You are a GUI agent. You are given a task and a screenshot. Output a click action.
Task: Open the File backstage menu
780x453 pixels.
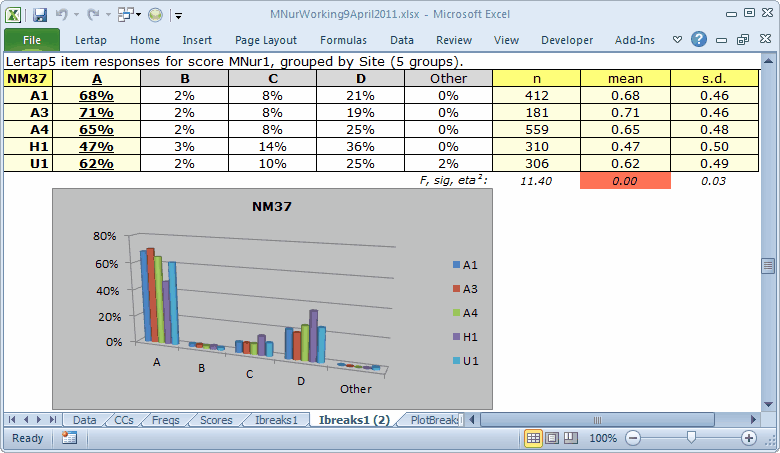(x=32, y=40)
